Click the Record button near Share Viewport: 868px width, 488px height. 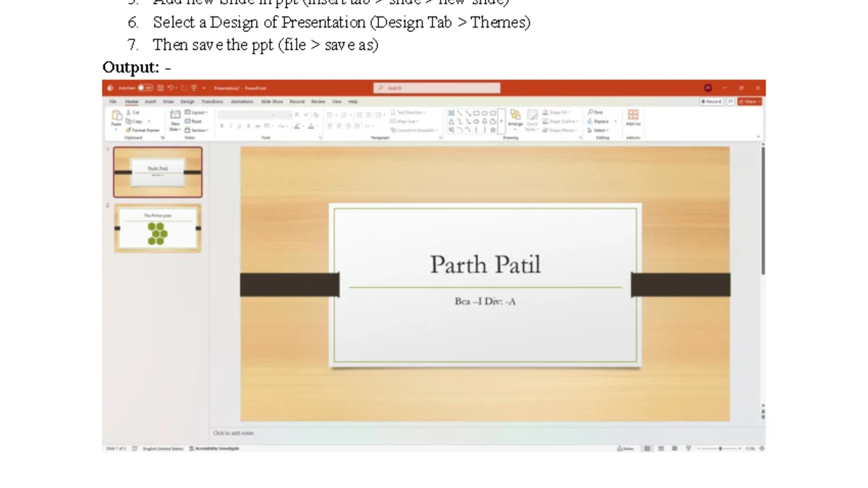(x=712, y=102)
